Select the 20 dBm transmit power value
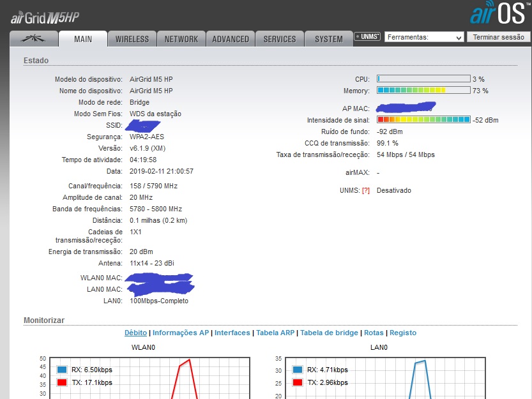532x399 pixels. 141,252
